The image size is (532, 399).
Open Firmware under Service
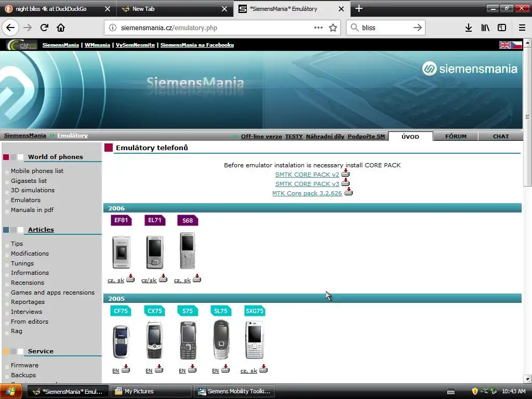point(24,365)
